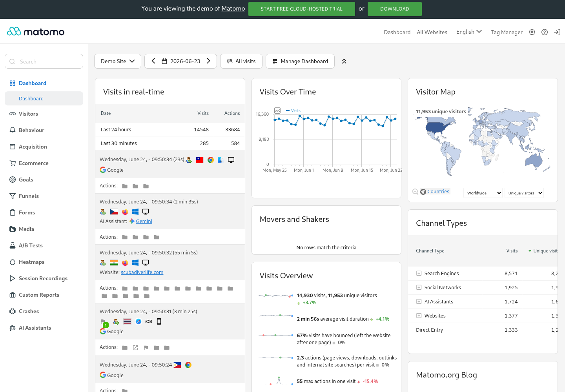Viewport: 565px width, 392px height.
Task: Click the Safari browser icon in 09:50:31 visit
Action: tap(139, 321)
